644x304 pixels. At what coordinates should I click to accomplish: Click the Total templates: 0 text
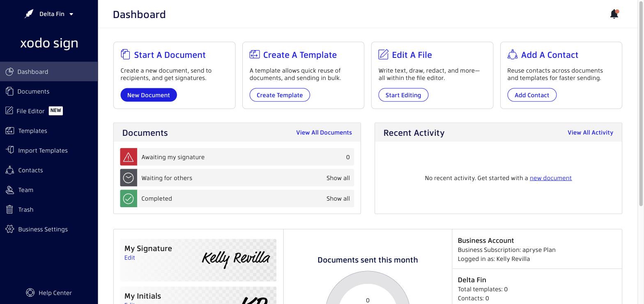(483, 289)
